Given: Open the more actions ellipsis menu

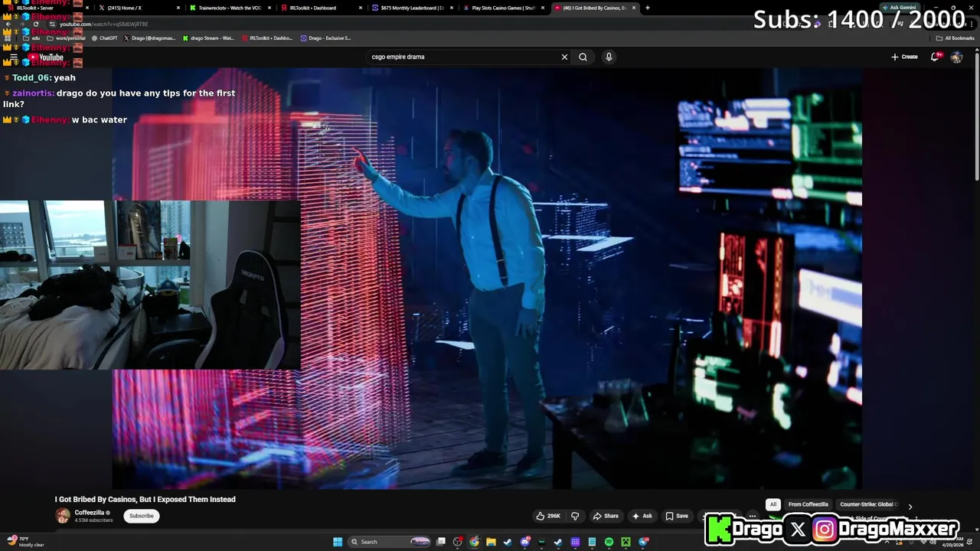Looking at the screenshot, I should click(753, 516).
